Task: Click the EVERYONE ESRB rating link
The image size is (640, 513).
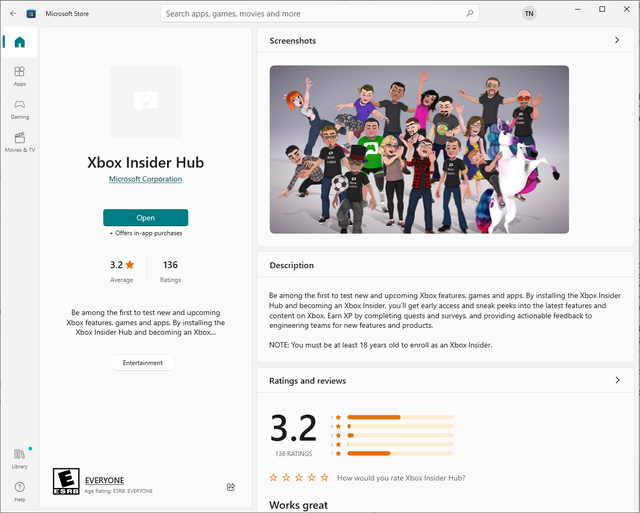Action: [104, 480]
